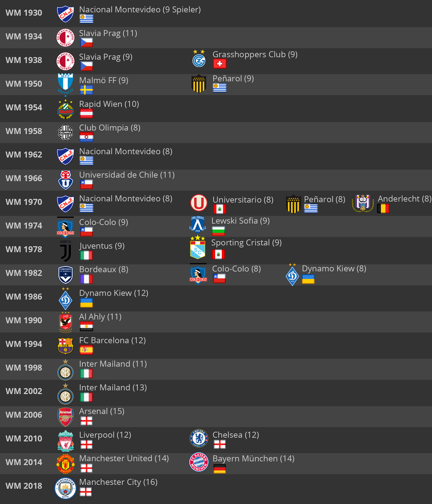The width and height of the screenshot is (432, 504).
Task: Click the Anderlecht crest in WM 1970
Action: (x=363, y=203)
